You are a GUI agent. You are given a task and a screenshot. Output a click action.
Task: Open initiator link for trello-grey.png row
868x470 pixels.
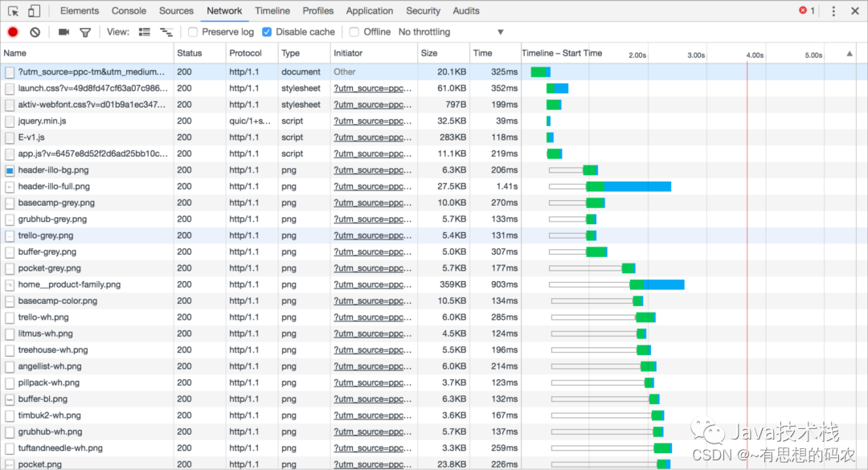click(373, 236)
